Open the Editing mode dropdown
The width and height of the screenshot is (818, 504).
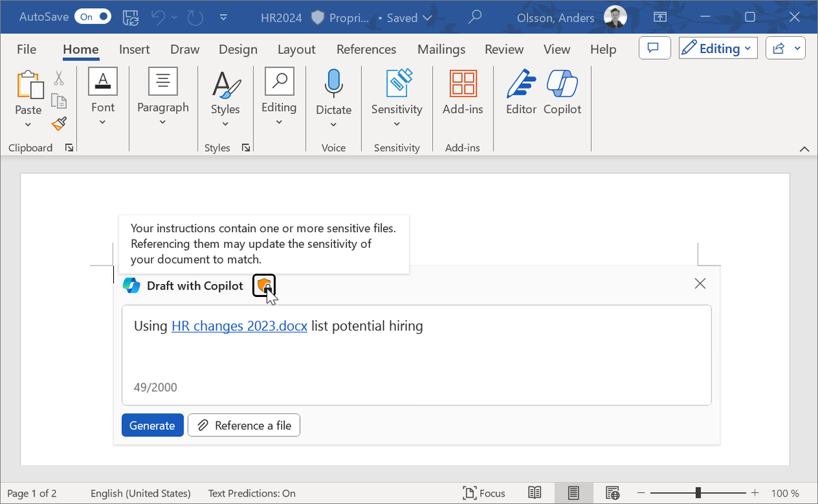718,48
